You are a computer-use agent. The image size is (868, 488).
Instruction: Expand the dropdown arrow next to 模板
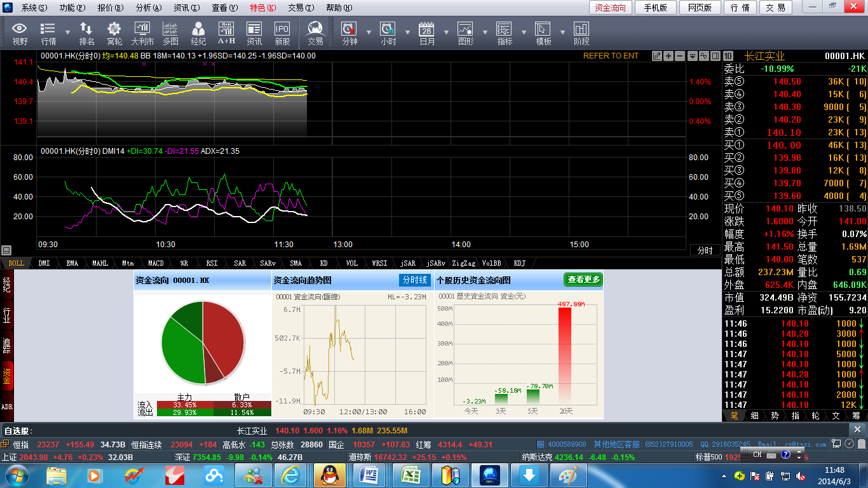coord(562,32)
